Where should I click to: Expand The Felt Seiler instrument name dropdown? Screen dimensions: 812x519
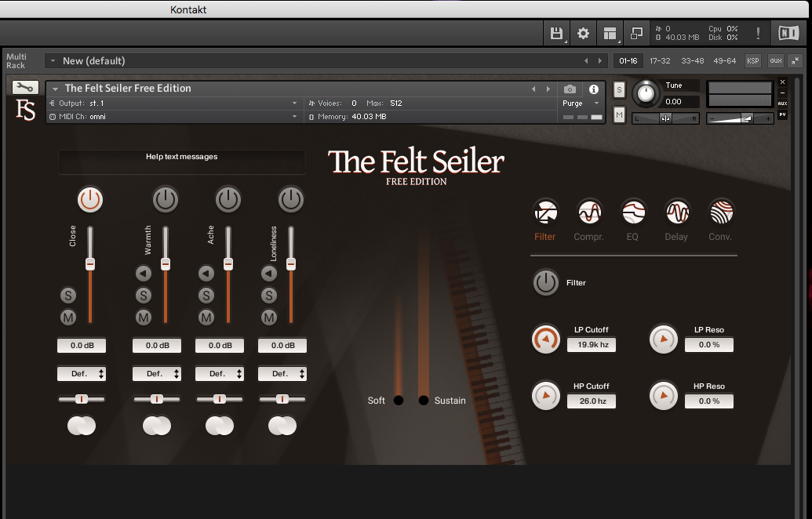pos(55,89)
